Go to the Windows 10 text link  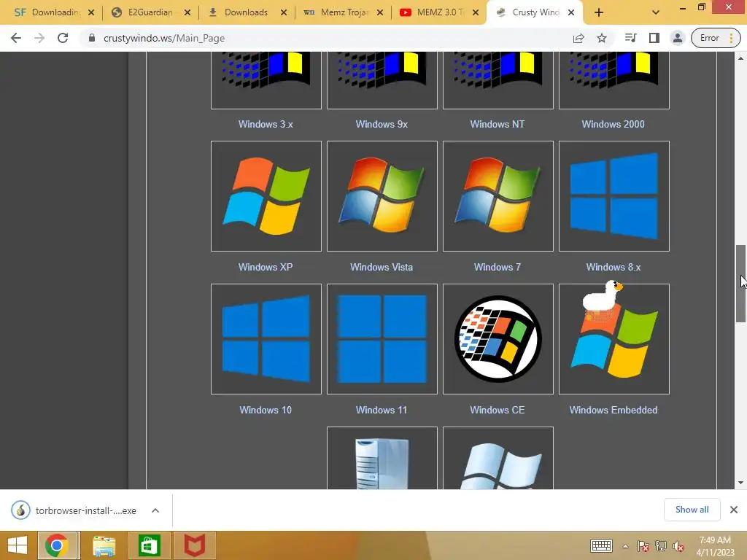[266, 410]
